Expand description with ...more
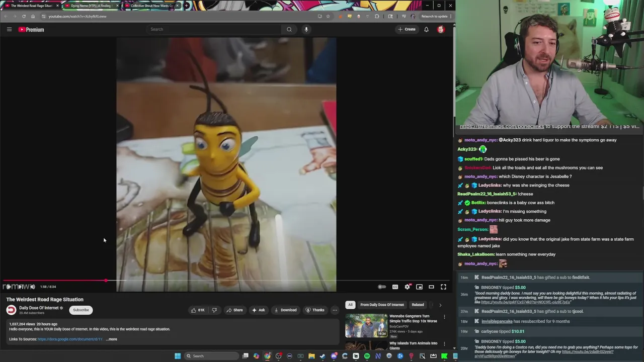Screen dimensions: 644x362 pyautogui.click(x=112, y=339)
